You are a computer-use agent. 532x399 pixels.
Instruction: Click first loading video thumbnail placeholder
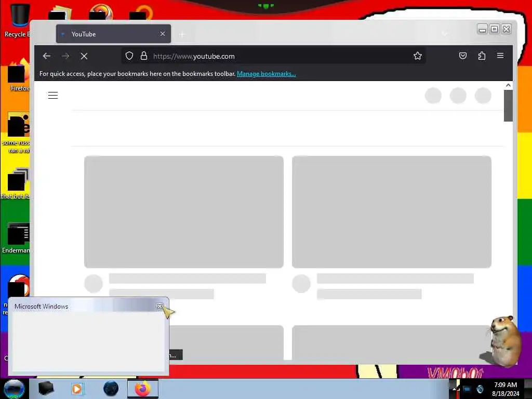point(184,212)
